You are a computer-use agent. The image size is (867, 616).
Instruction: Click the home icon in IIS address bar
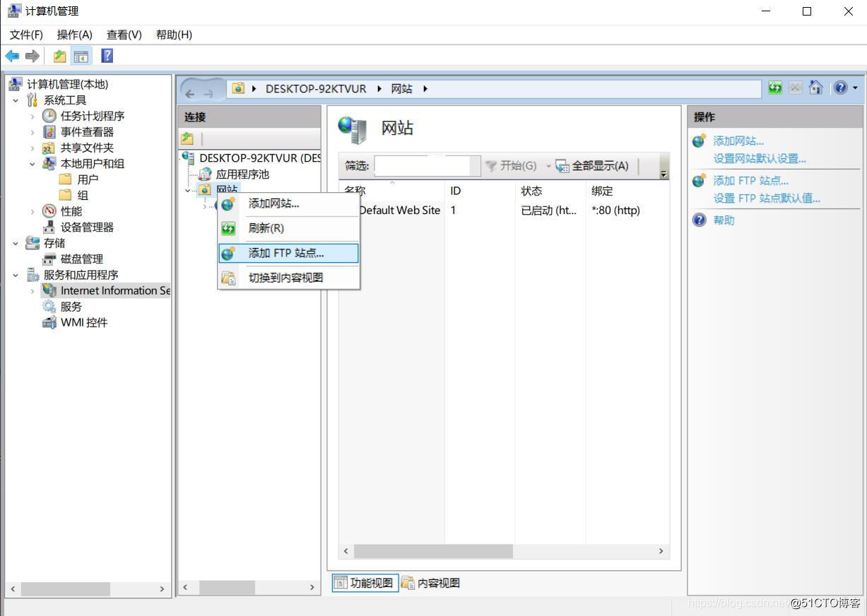coord(815,88)
